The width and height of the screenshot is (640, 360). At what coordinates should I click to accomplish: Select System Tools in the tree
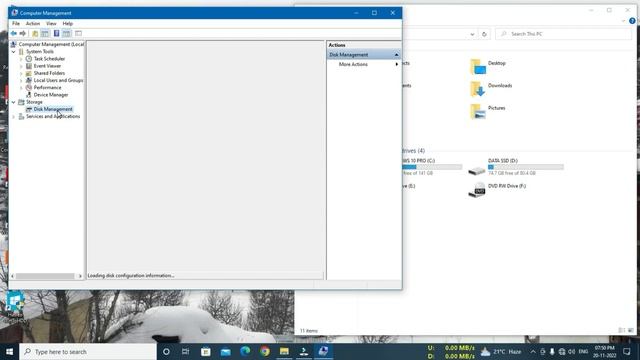(x=40, y=51)
